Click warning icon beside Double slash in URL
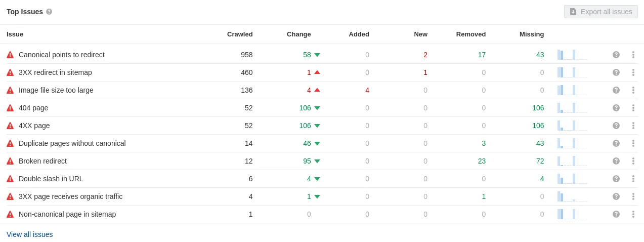The height and width of the screenshot is (242, 644). click(10, 179)
